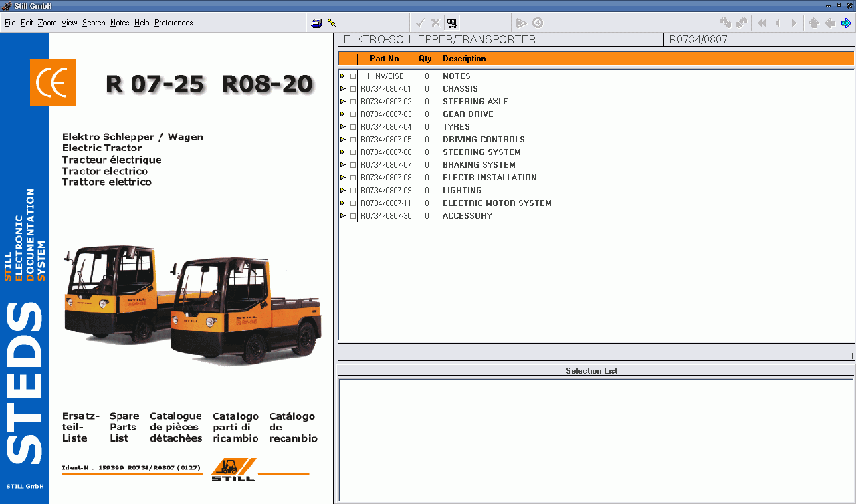
Task: Select the STEERING SYSTEM description
Action: [x=481, y=152]
